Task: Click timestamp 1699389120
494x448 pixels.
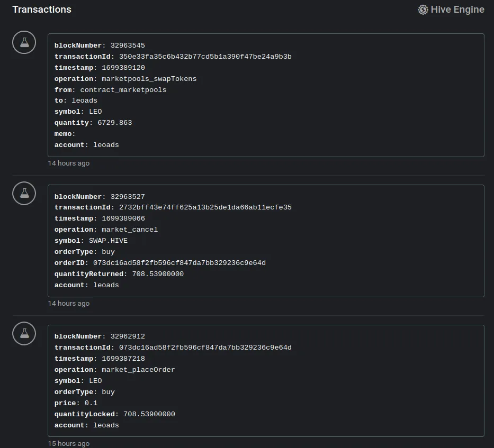Action: point(123,68)
